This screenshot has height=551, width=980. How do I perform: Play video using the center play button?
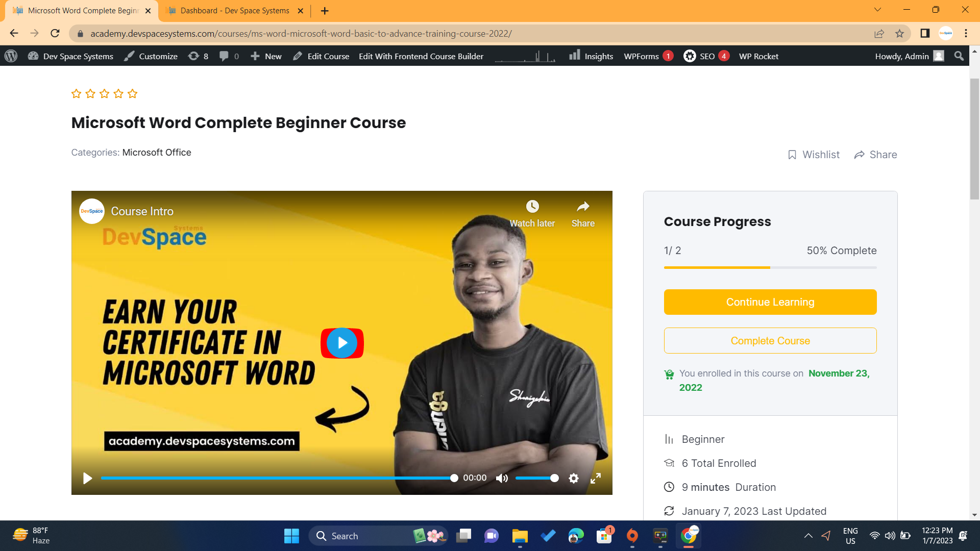click(342, 343)
